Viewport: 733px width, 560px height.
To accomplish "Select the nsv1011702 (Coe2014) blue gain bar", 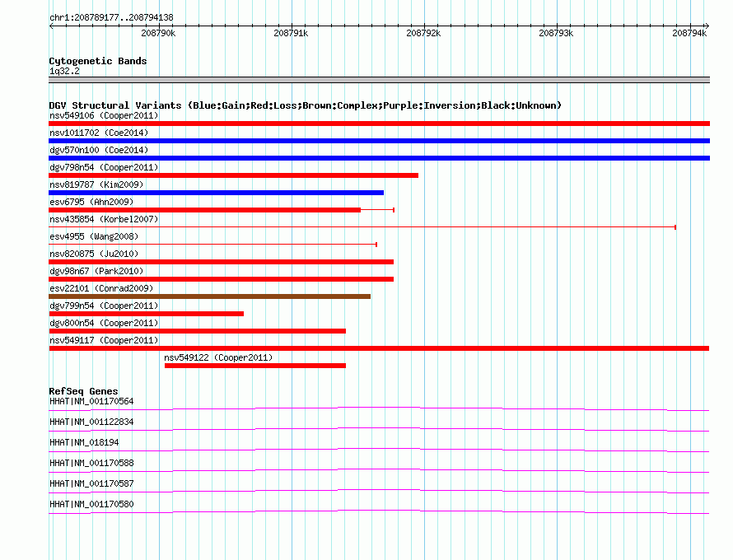I will pos(379,141).
